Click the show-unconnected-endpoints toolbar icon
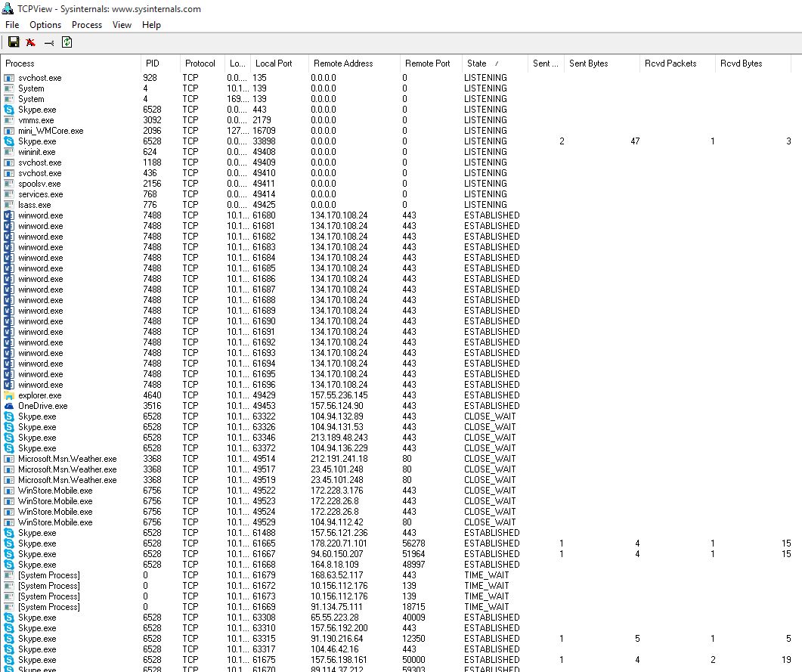This screenshot has height=672, width=802. 49,43
